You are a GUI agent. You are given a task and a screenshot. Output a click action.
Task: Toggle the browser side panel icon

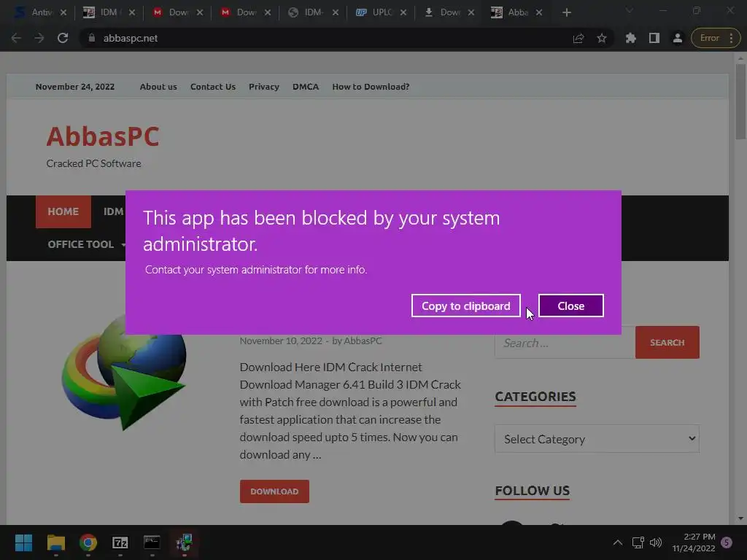coord(654,38)
